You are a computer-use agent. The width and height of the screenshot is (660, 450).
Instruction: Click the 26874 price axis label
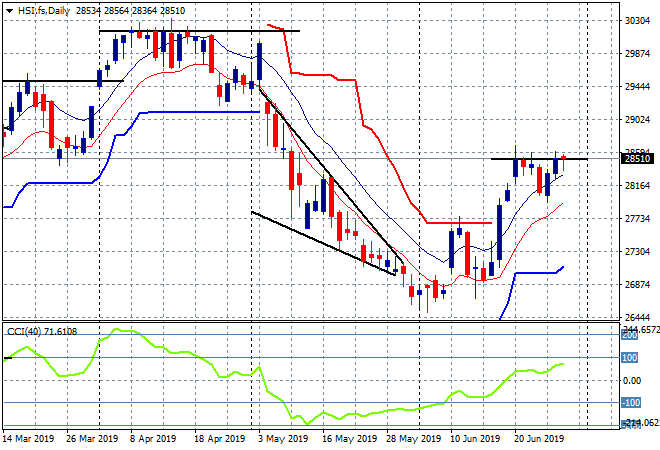click(x=638, y=285)
